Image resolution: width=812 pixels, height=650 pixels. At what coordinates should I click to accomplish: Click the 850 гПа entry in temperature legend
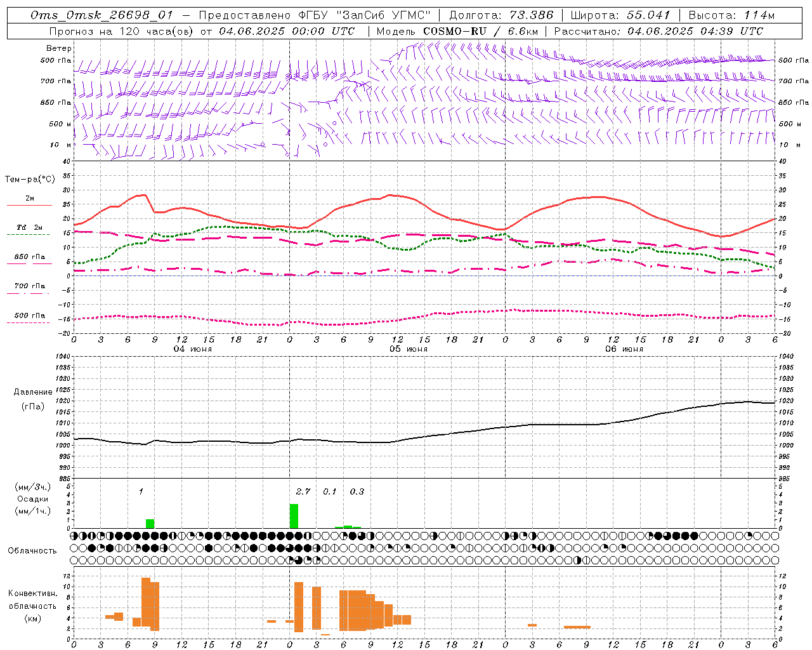pos(30,257)
